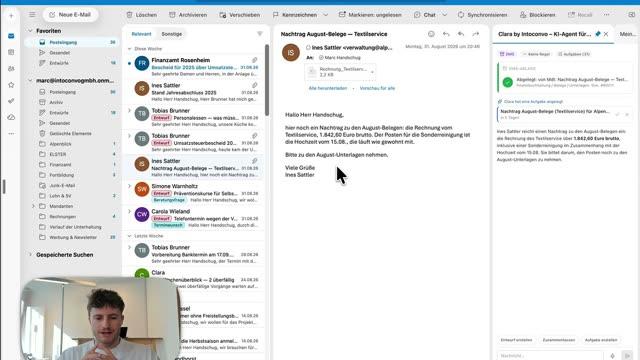Viewport: 640px width, 360px height.
Task: Open the message list filter icon
Action: (x=260, y=34)
